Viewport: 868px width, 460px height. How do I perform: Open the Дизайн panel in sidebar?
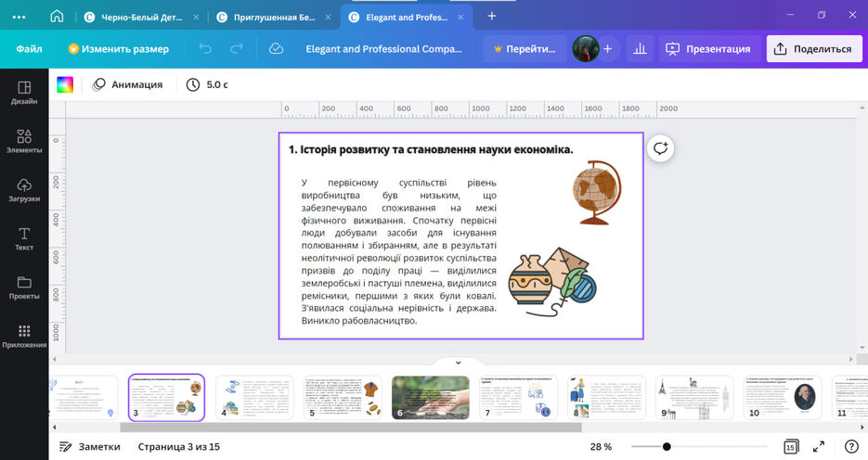tap(24, 93)
